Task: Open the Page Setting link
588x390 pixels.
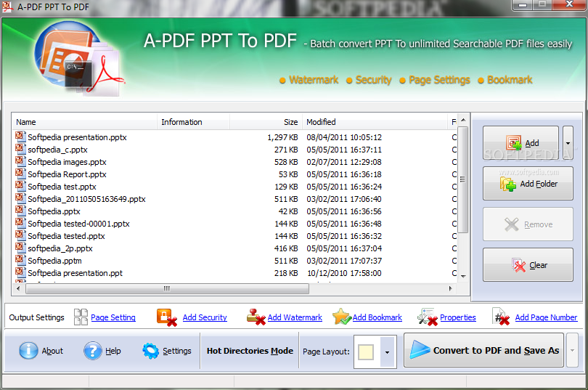Action: click(x=113, y=317)
